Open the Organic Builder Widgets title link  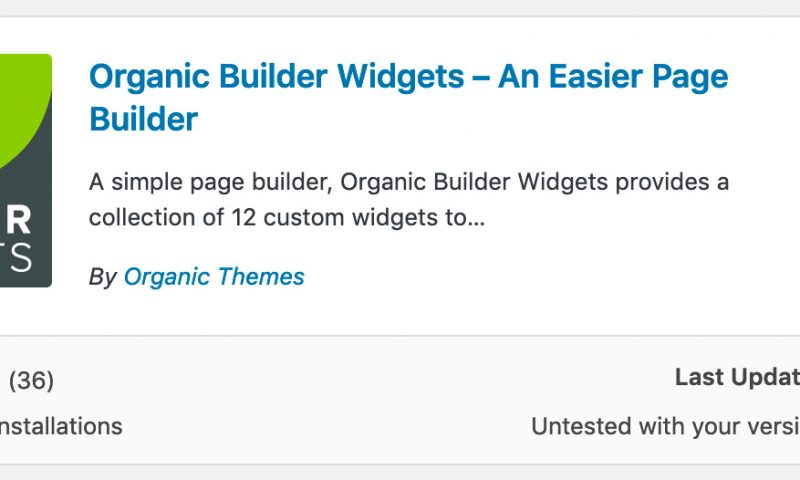(408, 97)
